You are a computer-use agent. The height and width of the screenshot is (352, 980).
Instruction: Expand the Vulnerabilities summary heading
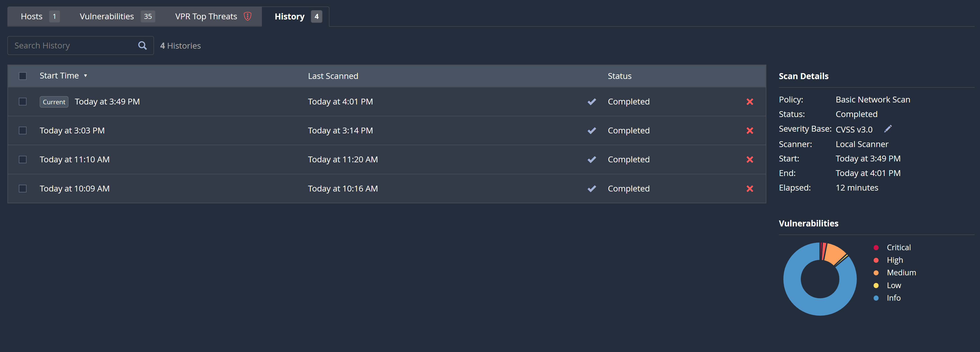tap(808, 223)
